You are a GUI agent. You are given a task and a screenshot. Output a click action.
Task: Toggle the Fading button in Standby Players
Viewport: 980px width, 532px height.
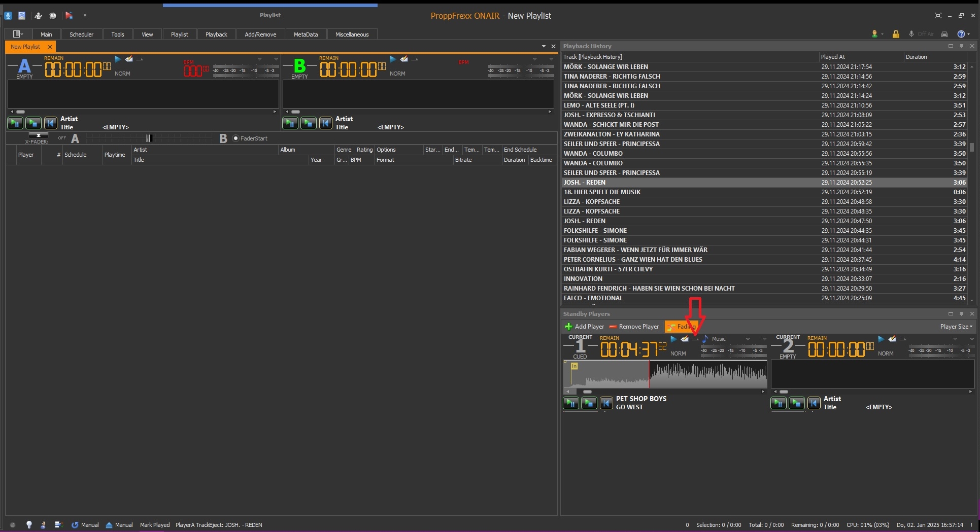(x=682, y=327)
